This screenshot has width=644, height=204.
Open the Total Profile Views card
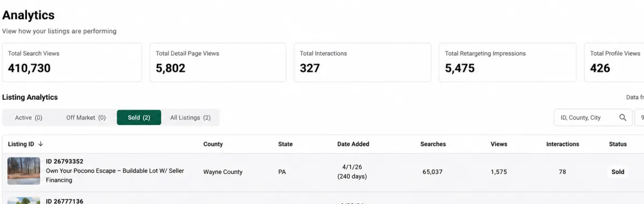(x=614, y=62)
